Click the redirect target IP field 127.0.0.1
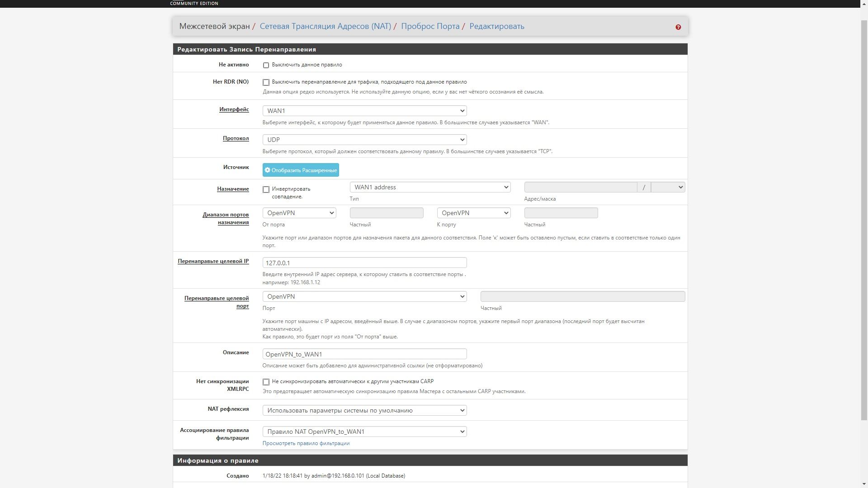Image resolution: width=868 pixels, height=488 pixels. coord(364,263)
